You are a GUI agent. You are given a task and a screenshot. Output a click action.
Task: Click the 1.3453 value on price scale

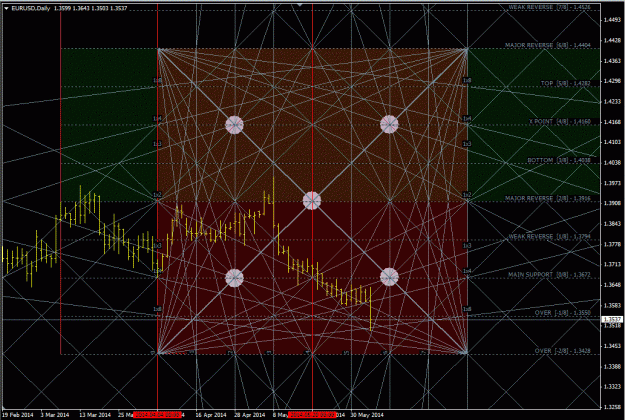pyautogui.click(x=612, y=346)
